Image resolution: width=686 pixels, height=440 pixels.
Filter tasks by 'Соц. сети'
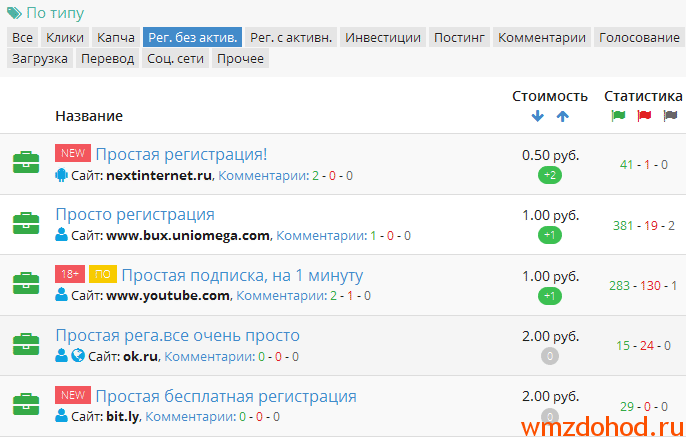tap(175, 58)
